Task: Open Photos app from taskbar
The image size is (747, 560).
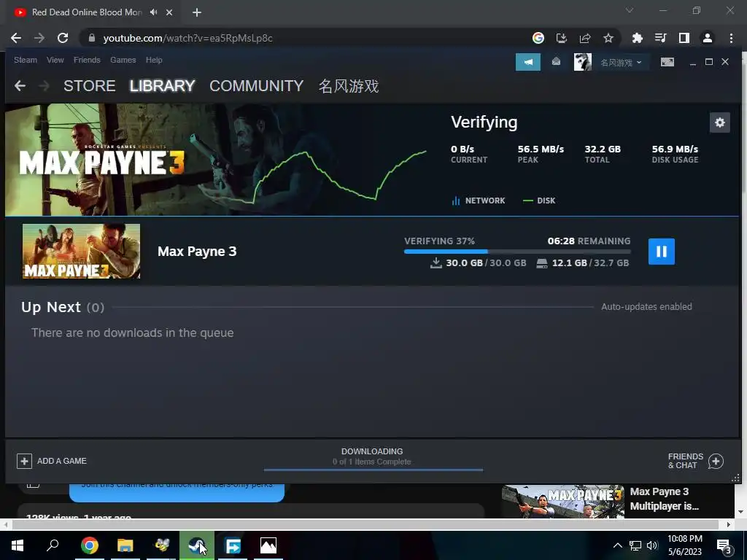Action: pos(268,545)
